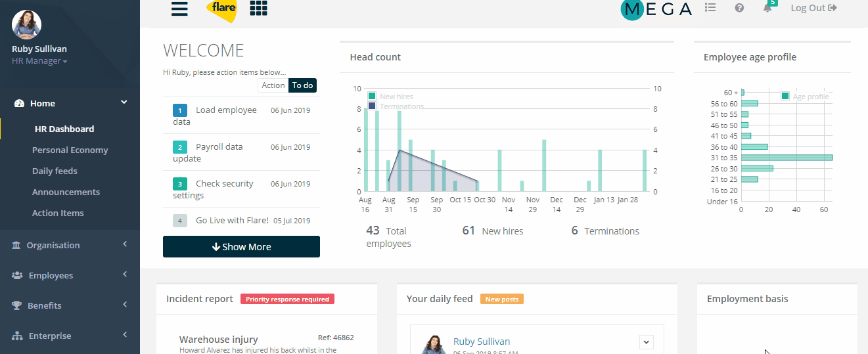Toggle New hires legend in Head count chart

pos(372,97)
